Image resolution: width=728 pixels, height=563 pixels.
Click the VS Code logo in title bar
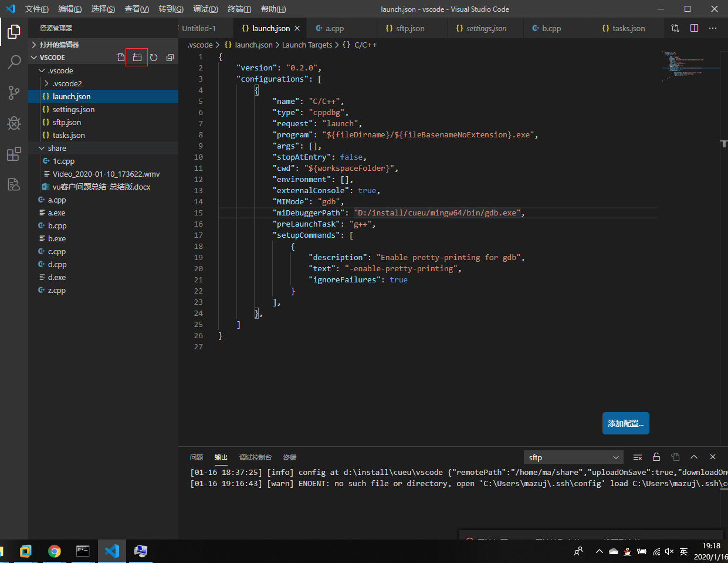point(11,9)
